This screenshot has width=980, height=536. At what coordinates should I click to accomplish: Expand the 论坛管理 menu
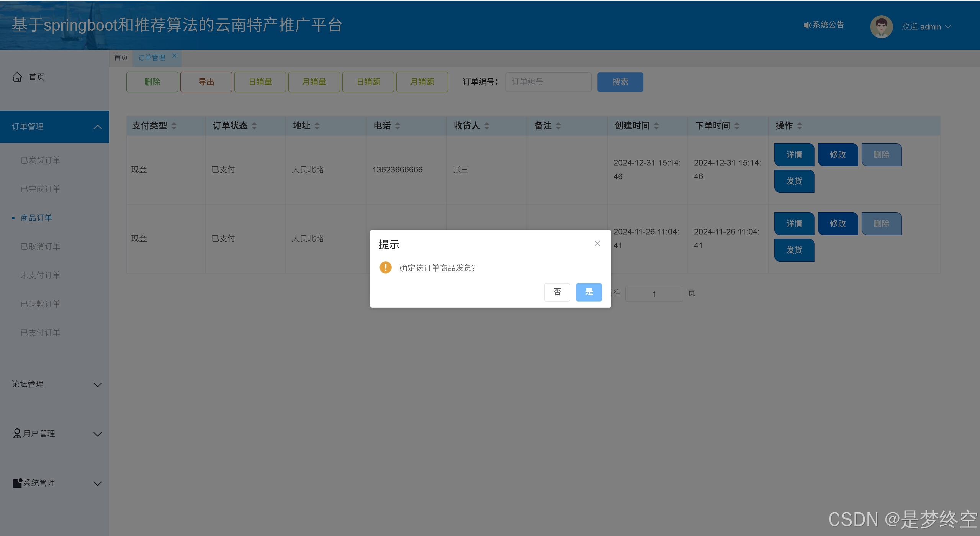(98, 385)
